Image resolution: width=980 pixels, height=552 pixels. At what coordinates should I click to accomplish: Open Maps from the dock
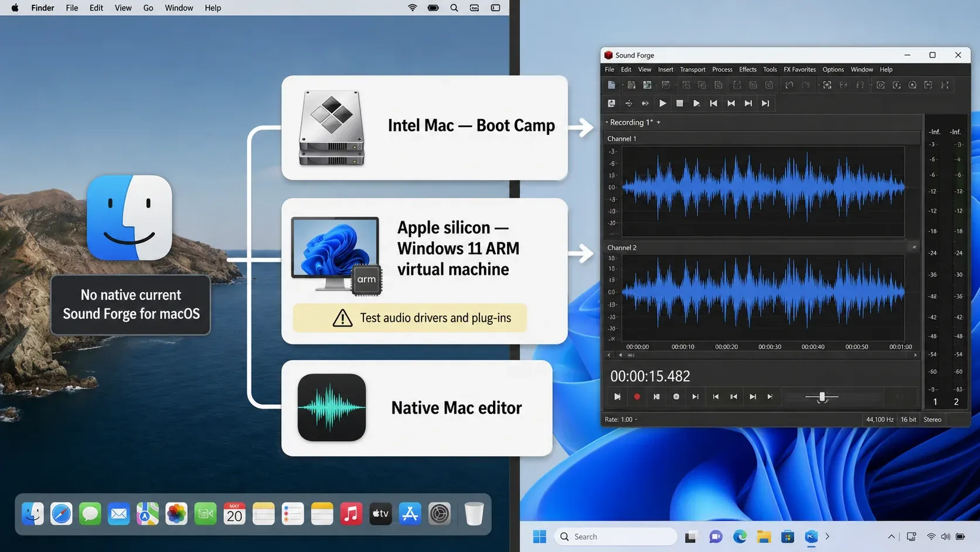[x=148, y=514]
